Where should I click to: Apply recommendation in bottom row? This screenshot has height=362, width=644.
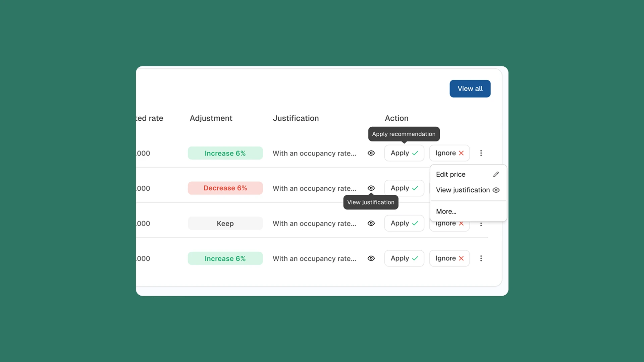click(x=404, y=258)
